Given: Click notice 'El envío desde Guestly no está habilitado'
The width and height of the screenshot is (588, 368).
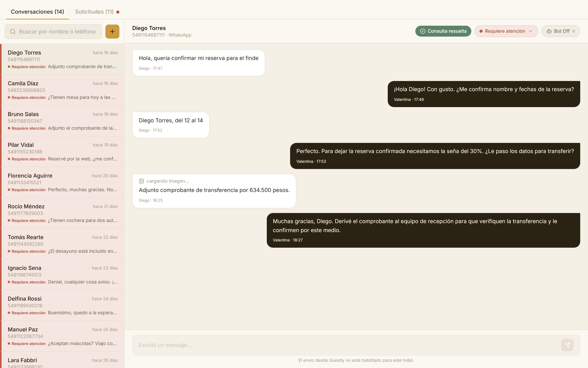Looking at the screenshot, I should 356,360.
